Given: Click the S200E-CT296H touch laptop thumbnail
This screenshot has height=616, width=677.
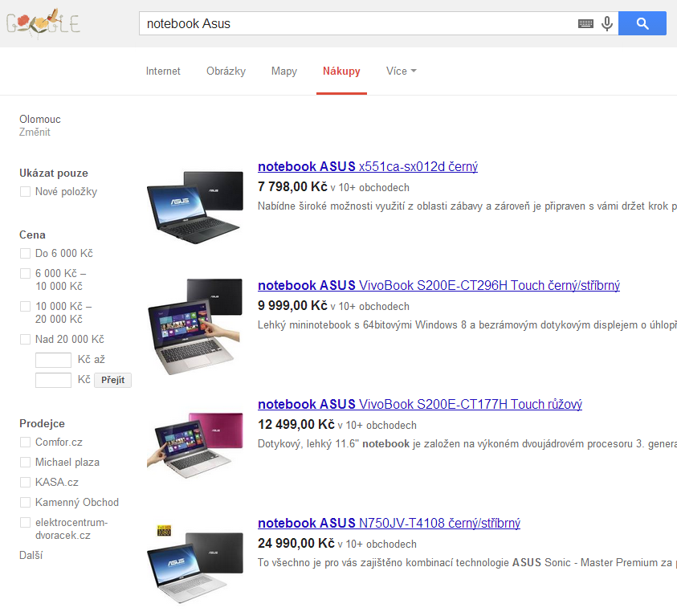Looking at the screenshot, I should 194,327.
